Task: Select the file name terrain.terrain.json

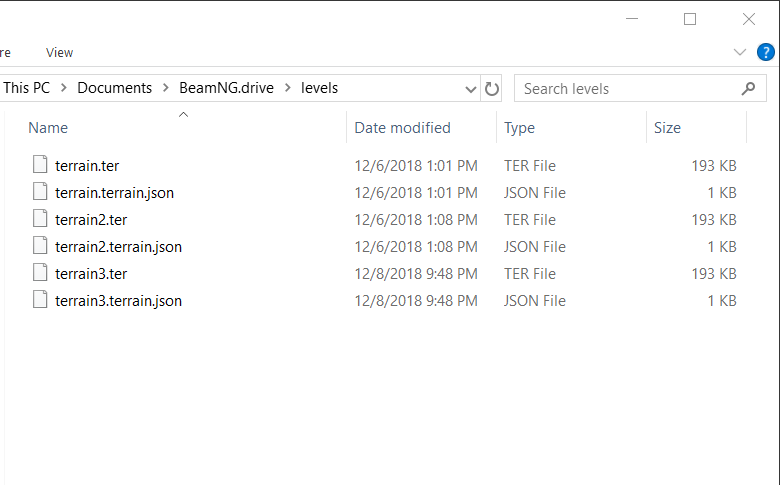Action: [114, 193]
